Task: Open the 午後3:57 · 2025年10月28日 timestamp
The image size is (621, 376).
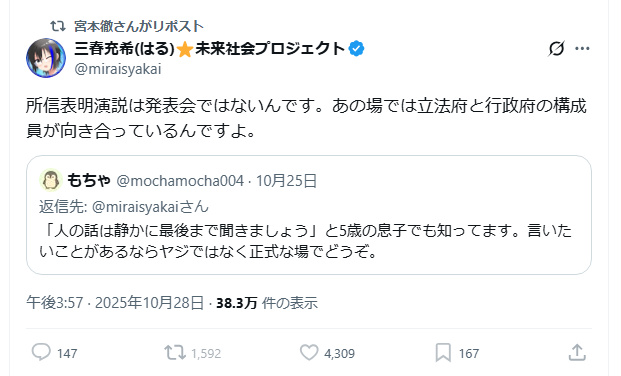Action: [x=115, y=303]
